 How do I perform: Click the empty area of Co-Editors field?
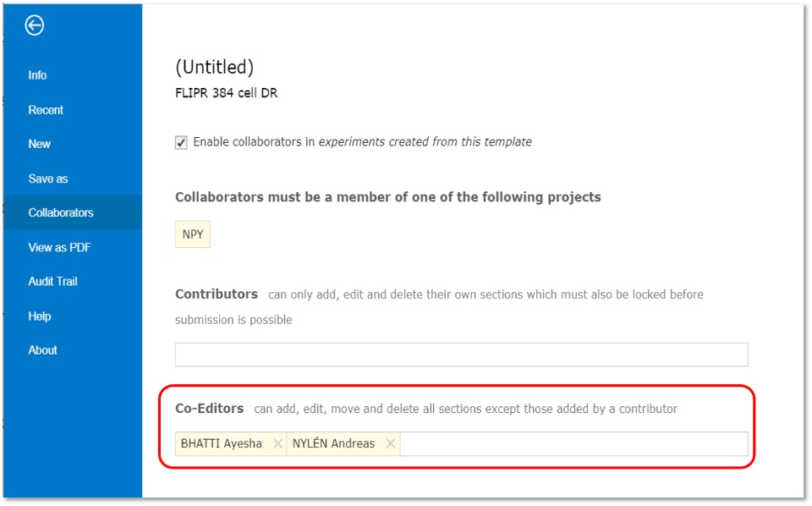[573, 444]
